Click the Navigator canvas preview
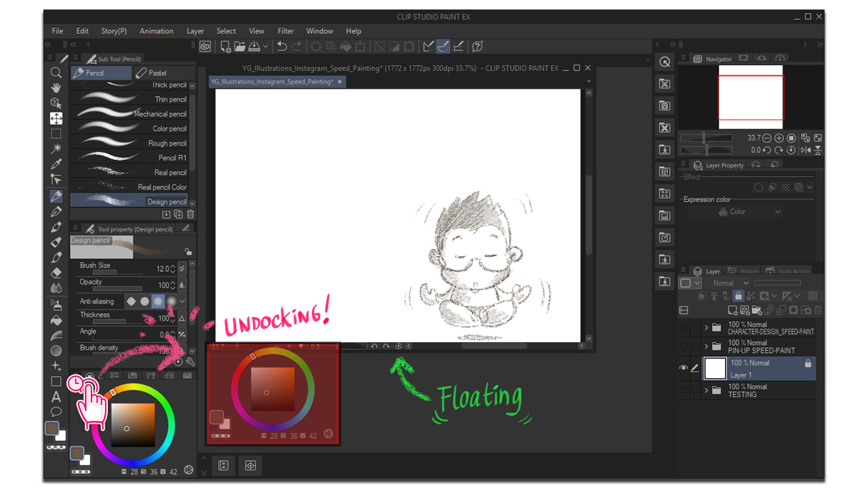868x488 pixels. tap(751, 97)
